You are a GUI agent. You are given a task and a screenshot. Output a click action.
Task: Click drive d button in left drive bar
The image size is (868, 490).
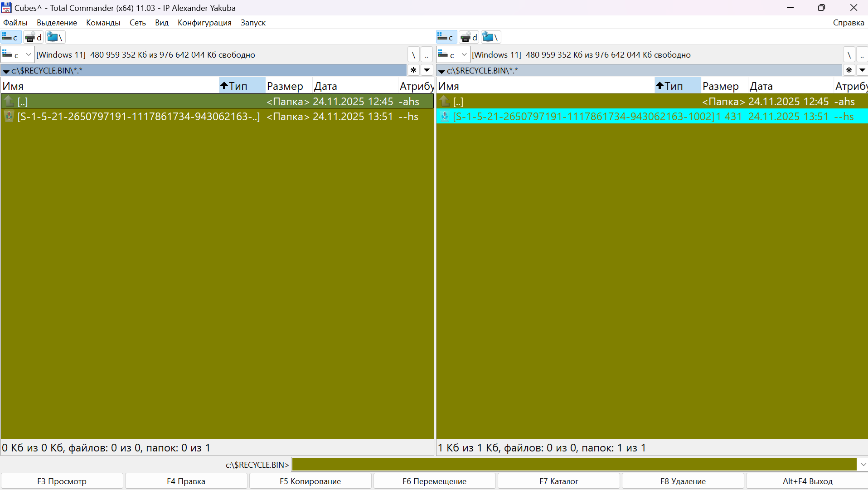[33, 37]
